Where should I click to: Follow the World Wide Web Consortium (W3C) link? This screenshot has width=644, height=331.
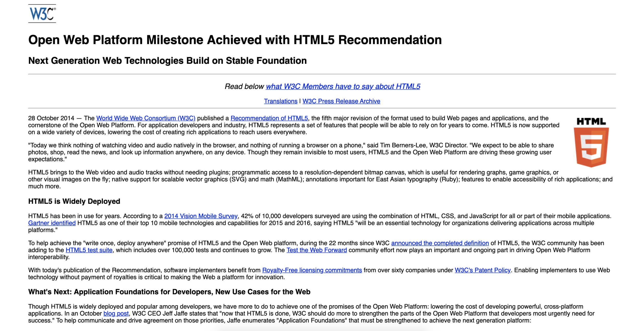[146, 118]
